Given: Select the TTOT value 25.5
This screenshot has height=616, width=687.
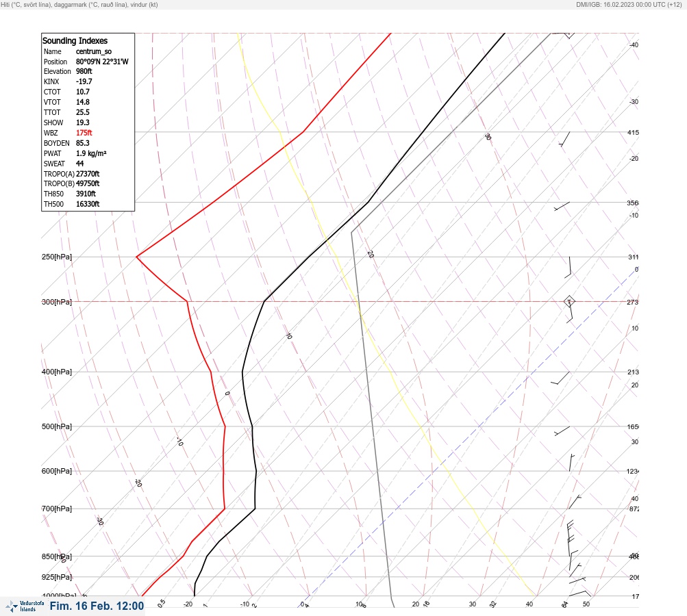Looking at the screenshot, I should (x=83, y=112).
